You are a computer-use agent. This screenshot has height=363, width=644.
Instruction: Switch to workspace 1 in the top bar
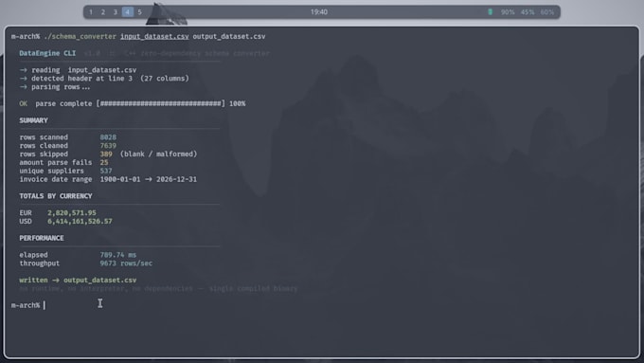(91, 12)
